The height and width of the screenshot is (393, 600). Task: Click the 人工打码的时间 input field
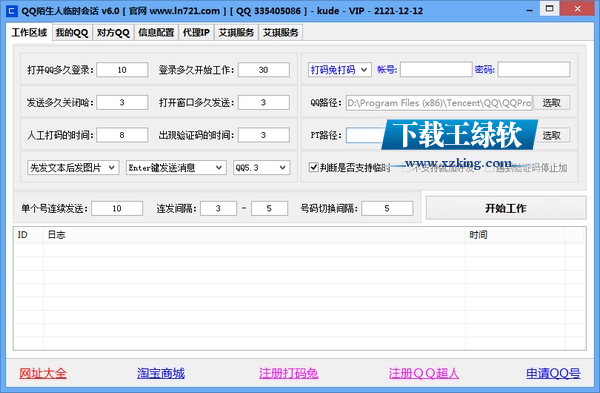[x=122, y=135]
